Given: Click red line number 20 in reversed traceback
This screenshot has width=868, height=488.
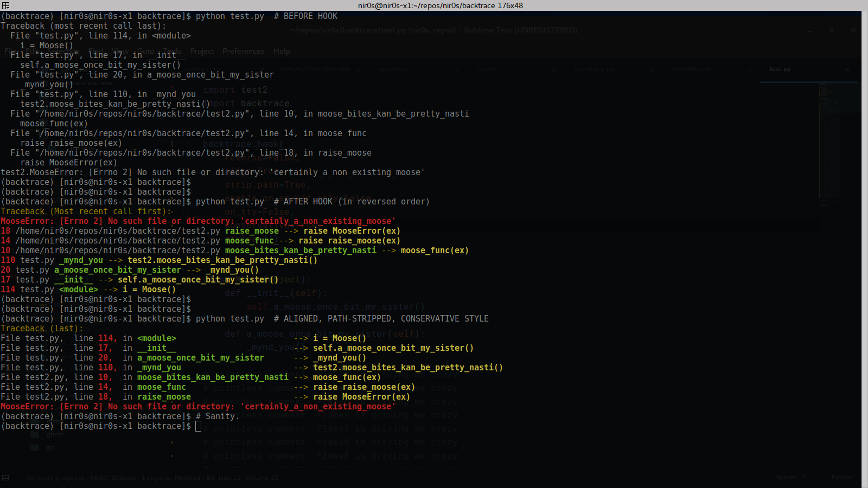Looking at the screenshot, I should coord(5,270).
